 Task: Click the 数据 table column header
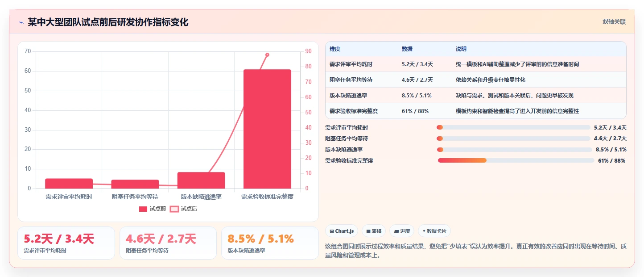click(x=407, y=49)
